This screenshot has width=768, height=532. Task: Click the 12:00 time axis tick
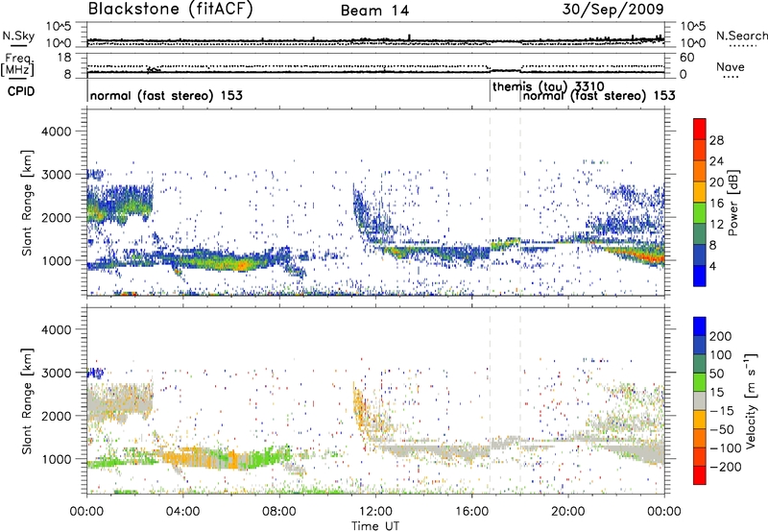click(x=375, y=512)
